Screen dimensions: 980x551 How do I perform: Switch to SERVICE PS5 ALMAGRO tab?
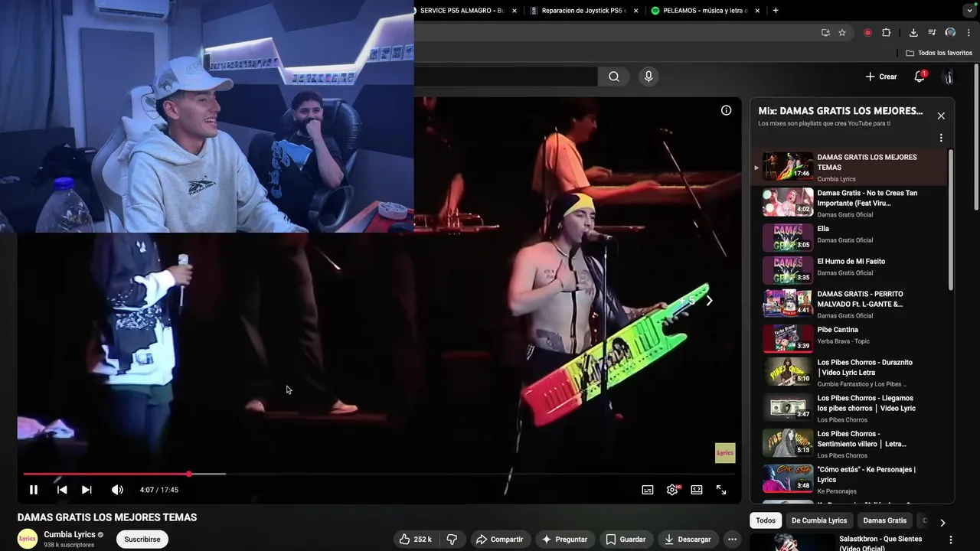click(x=462, y=11)
